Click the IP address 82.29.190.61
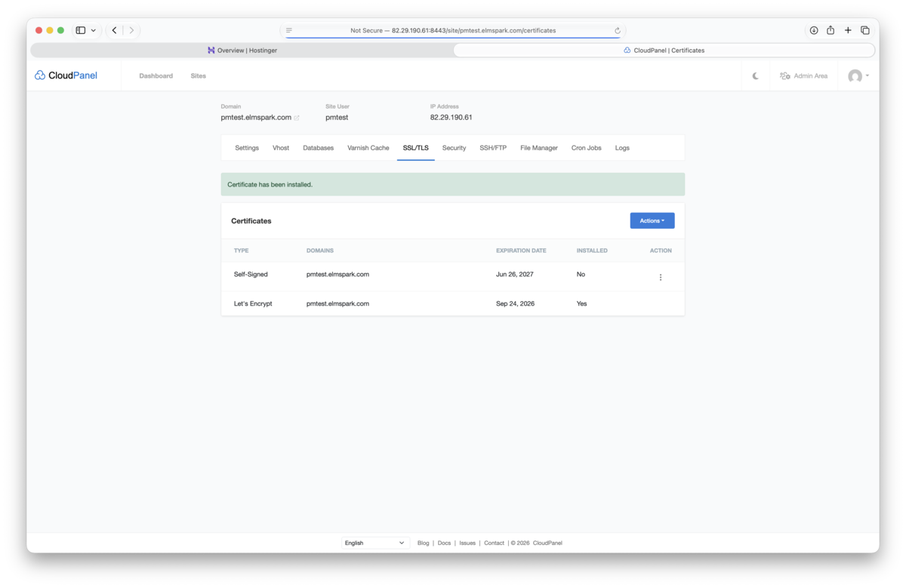The height and width of the screenshot is (588, 906). [451, 118]
